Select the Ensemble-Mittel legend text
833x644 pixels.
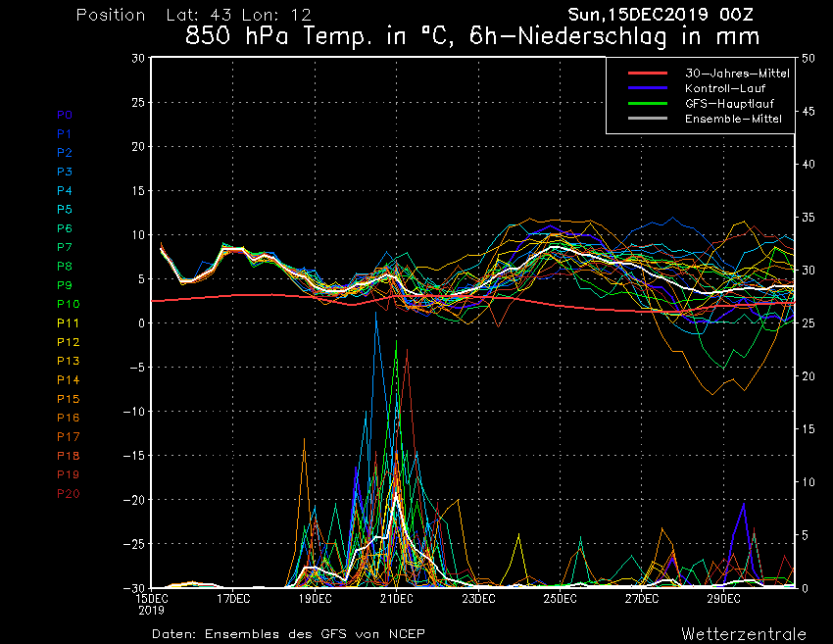[733, 119]
